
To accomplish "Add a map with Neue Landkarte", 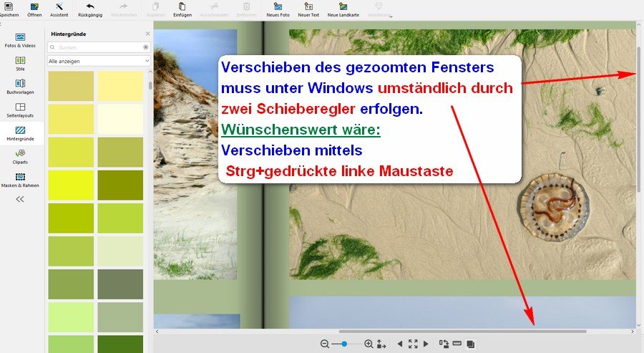I will (343, 6).
